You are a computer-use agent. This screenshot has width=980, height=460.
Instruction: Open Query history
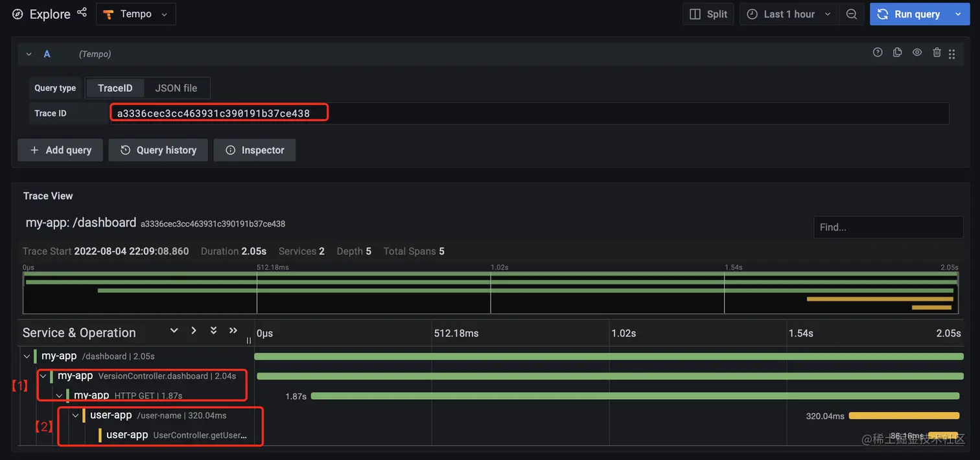(158, 150)
